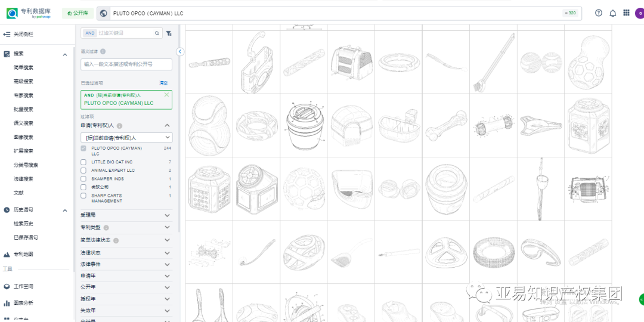
Task: Check the ANIMAL EXPERT LLC checkbox
Action: pyautogui.click(x=83, y=171)
